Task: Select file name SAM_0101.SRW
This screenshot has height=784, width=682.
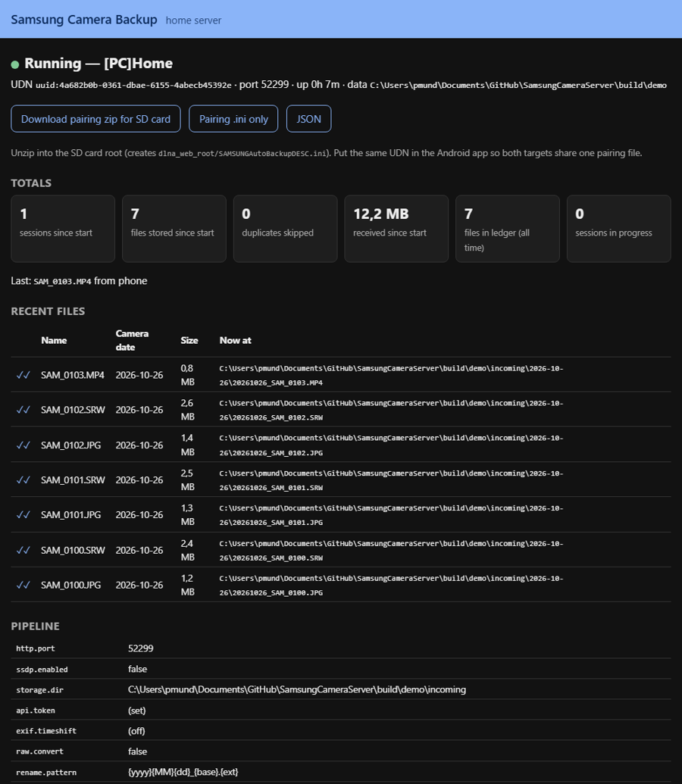Action: [x=73, y=480]
